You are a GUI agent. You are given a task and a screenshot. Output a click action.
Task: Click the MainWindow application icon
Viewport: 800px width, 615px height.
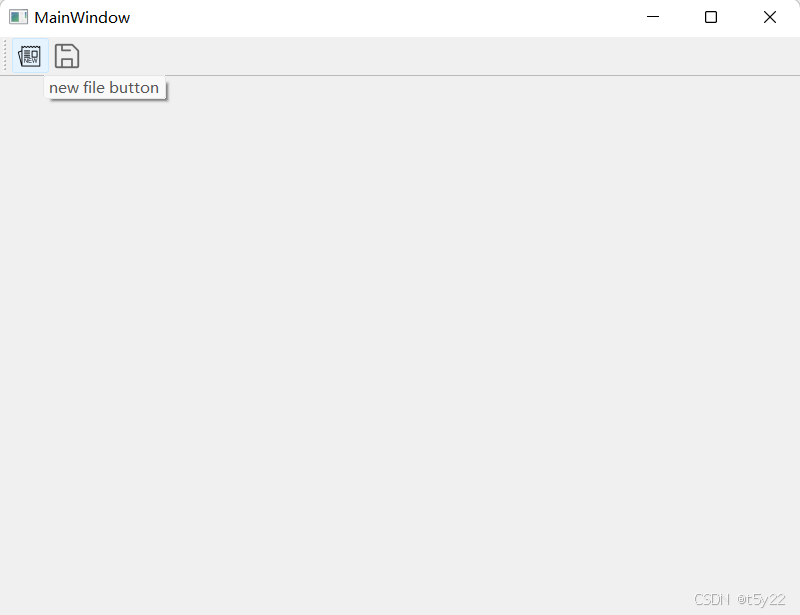[x=18, y=17]
